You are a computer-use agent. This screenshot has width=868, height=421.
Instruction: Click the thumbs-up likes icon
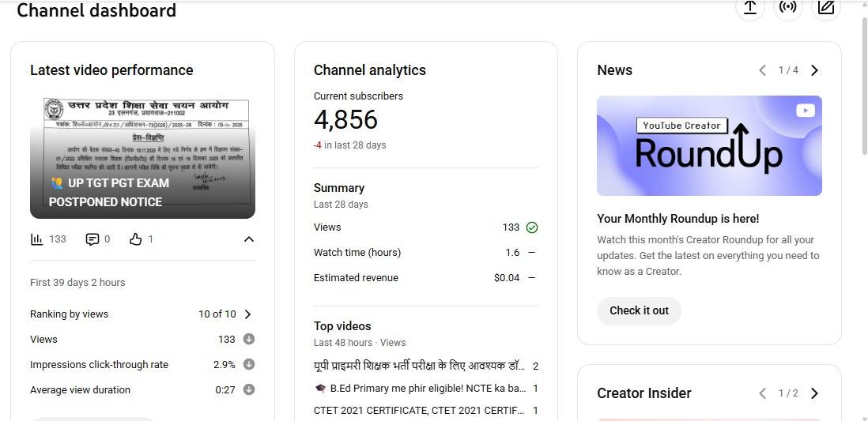(x=136, y=239)
